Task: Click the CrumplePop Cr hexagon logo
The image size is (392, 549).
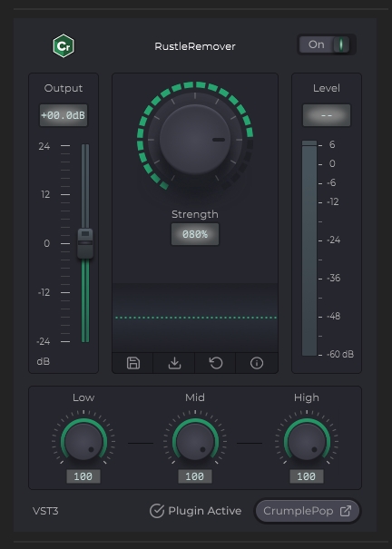Action: click(64, 46)
